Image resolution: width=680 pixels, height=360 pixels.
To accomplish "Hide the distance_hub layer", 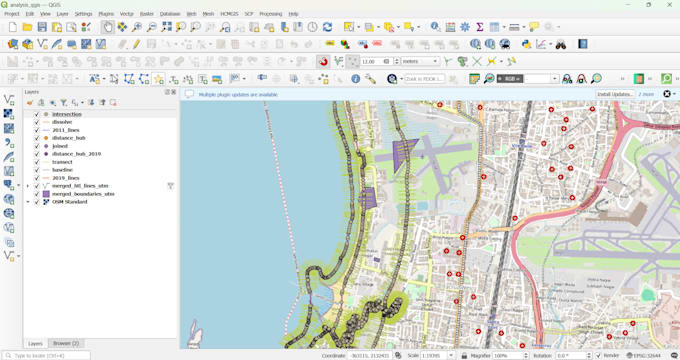I will (36, 138).
